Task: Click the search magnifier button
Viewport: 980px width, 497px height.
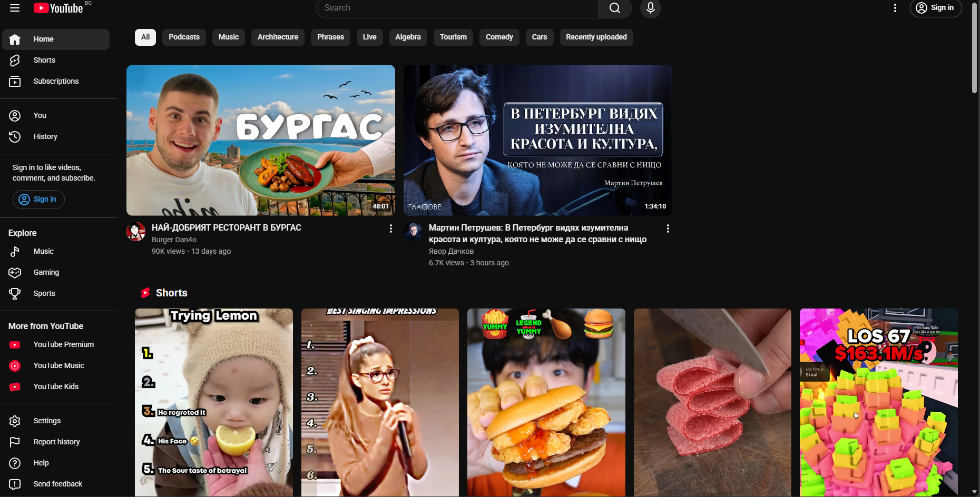Action: click(615, 8)
